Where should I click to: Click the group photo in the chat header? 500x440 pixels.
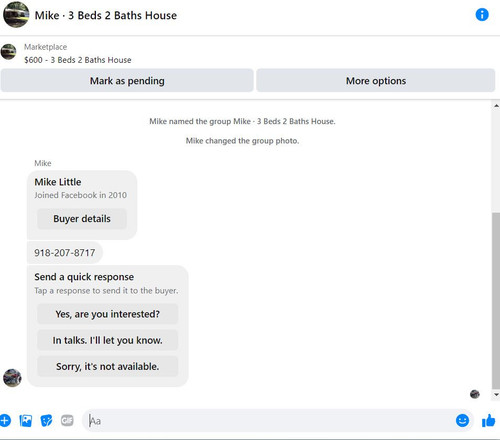[16, 15]
